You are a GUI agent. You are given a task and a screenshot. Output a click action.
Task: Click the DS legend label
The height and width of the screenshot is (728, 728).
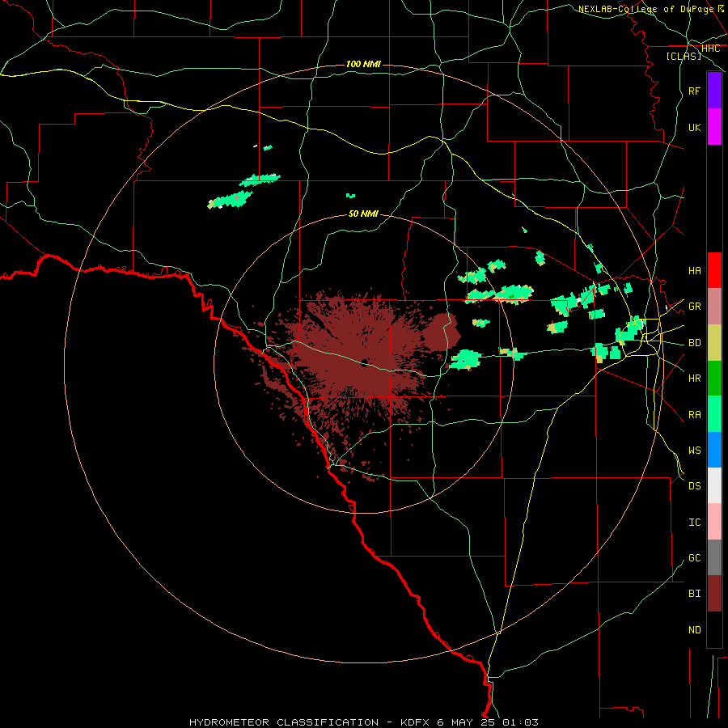694,486
